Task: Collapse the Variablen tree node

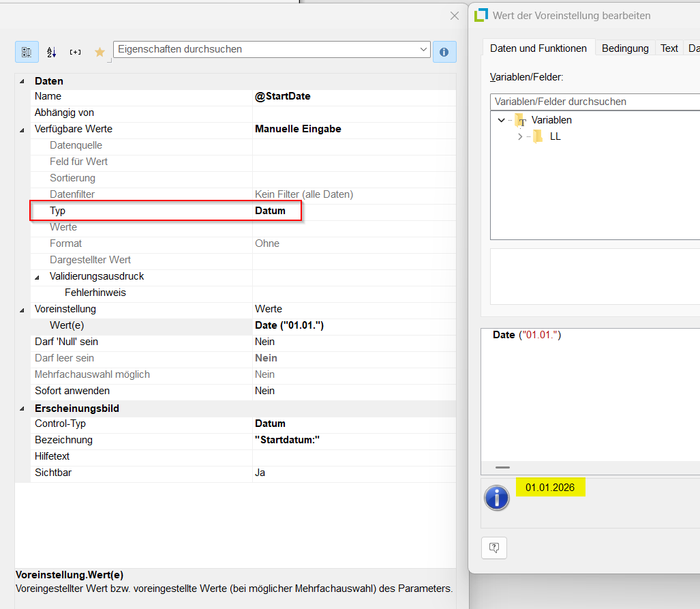Action: click(502, 120)
